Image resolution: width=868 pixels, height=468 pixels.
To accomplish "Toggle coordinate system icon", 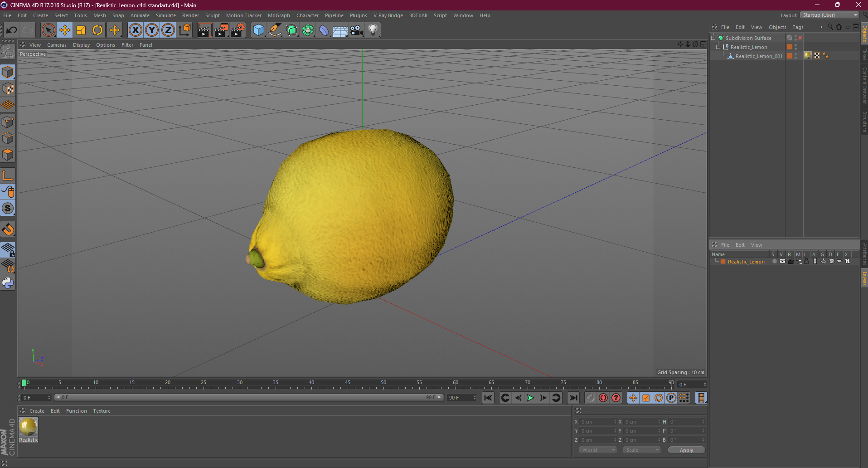I will 184,30.
